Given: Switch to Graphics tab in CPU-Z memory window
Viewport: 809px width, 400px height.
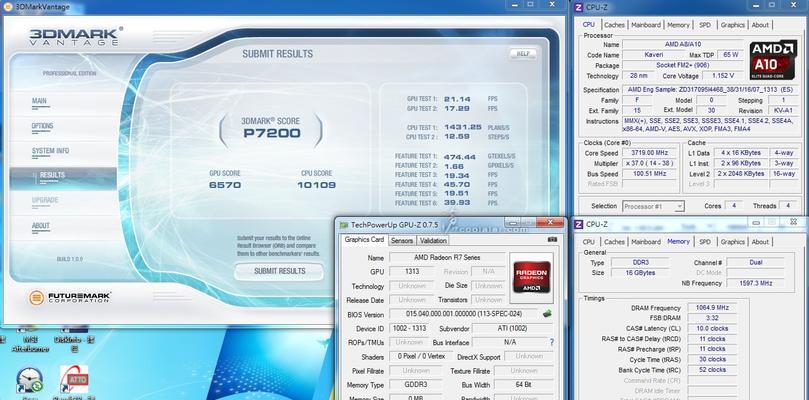Looking at the screenshot, I should (733, 242).
